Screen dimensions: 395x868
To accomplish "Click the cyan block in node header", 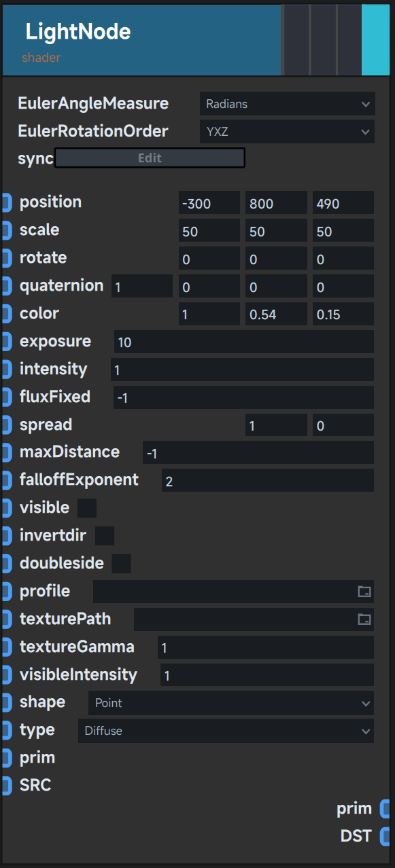I will tap(375, 39).
